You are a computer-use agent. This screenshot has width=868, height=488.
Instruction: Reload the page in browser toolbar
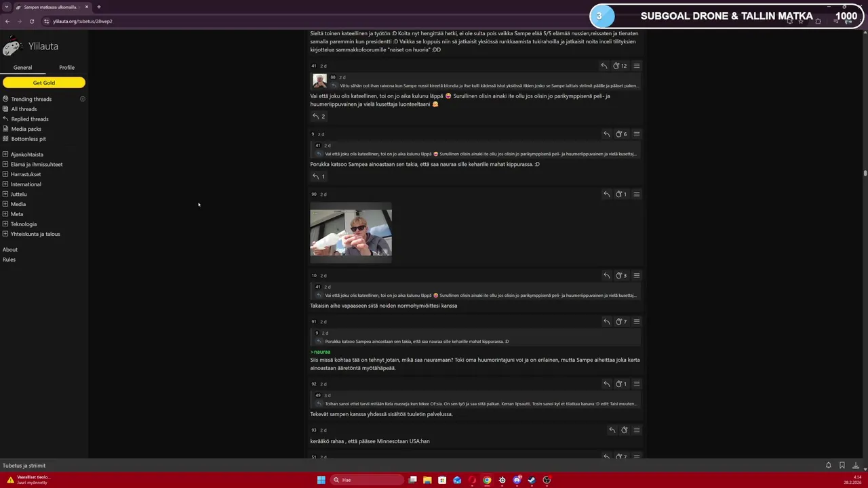(x=31, y=21)
